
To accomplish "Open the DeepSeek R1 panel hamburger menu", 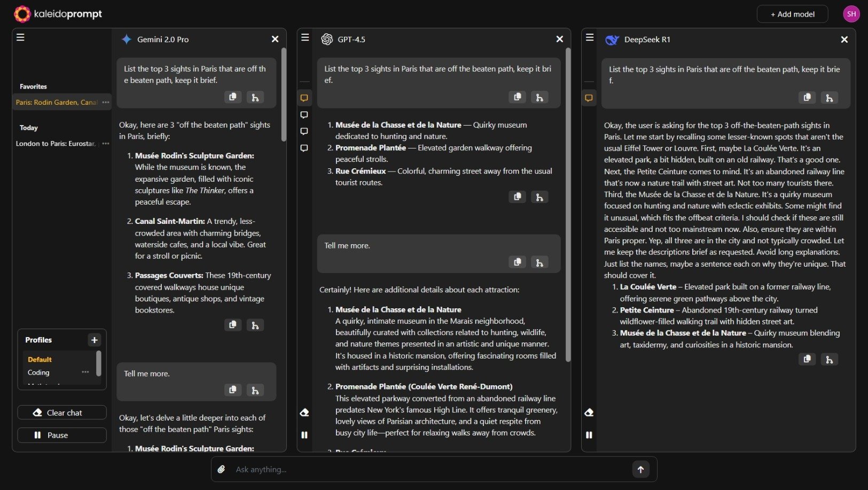I will coord(590,37).
